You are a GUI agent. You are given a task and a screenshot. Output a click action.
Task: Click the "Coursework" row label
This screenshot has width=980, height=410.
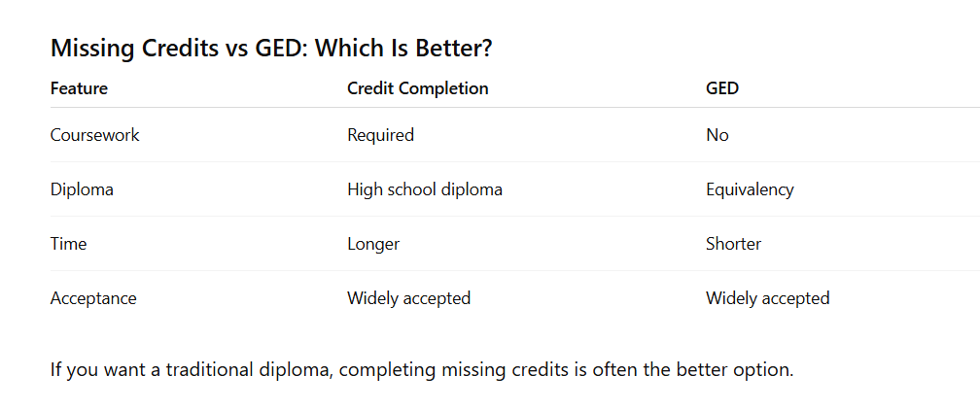click(94, 135)
